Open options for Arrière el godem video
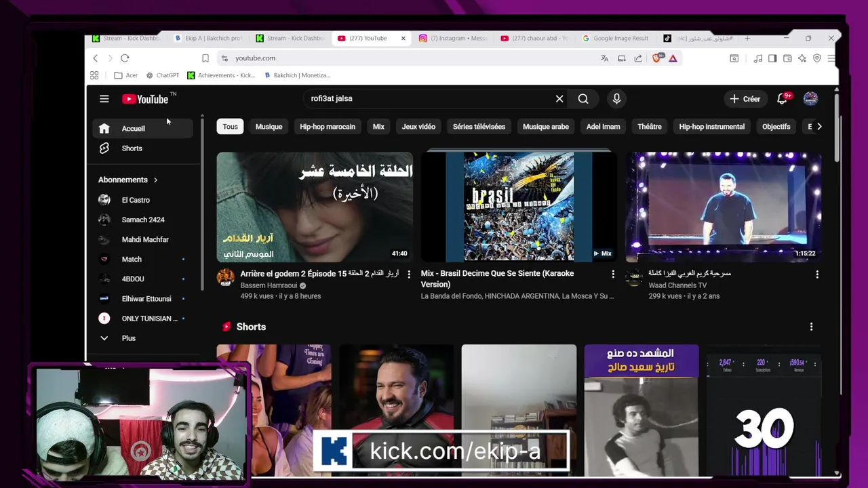Viewport: 868px width, 488px height. pos(408,274)
